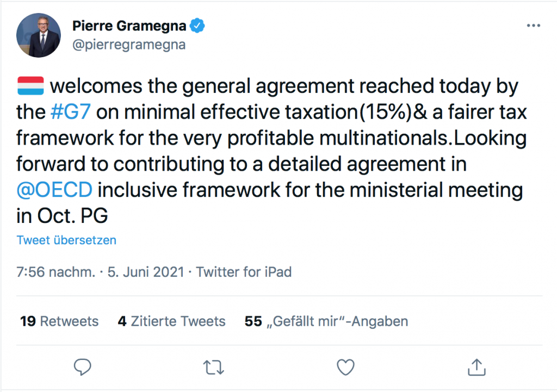Click the 'Twitter for iPad' source link

(244, 272)
